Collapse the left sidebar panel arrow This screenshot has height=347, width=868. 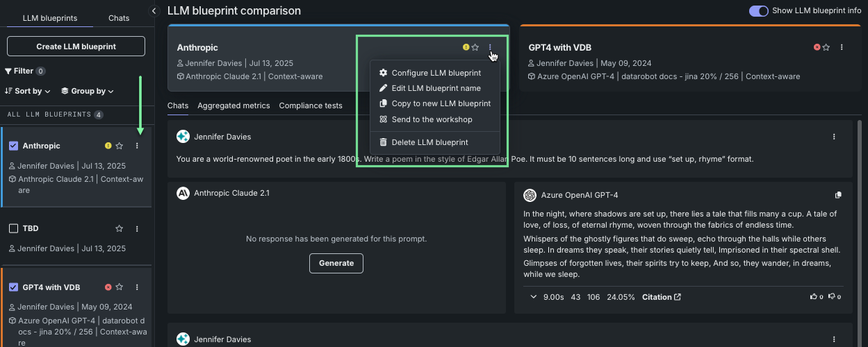pos(155,10)
